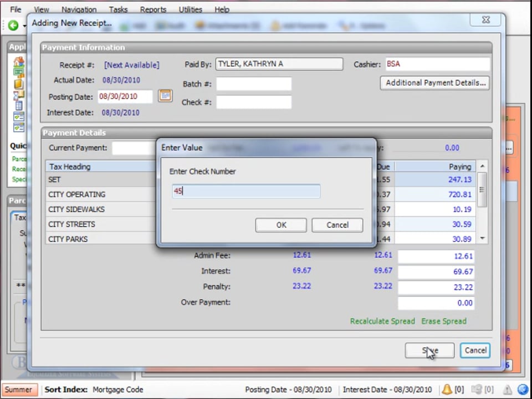The image size is (532, 399).
Task: Close the Adding New Receipt dialog
Action: [x=485, y=20]
